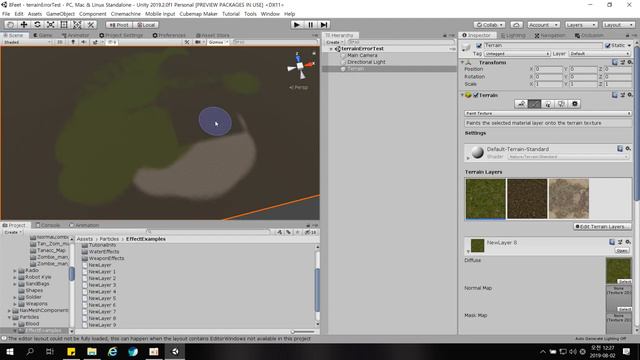Click Edit Terrain Layers button
Image resolution: width=640 pixels, height=360 pixels.
pyautogui.click(x=602, y=227)
